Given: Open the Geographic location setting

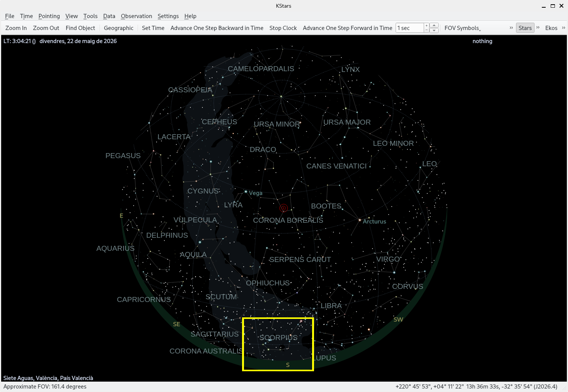Looking at the screenshot, I should tap(119, 28).
